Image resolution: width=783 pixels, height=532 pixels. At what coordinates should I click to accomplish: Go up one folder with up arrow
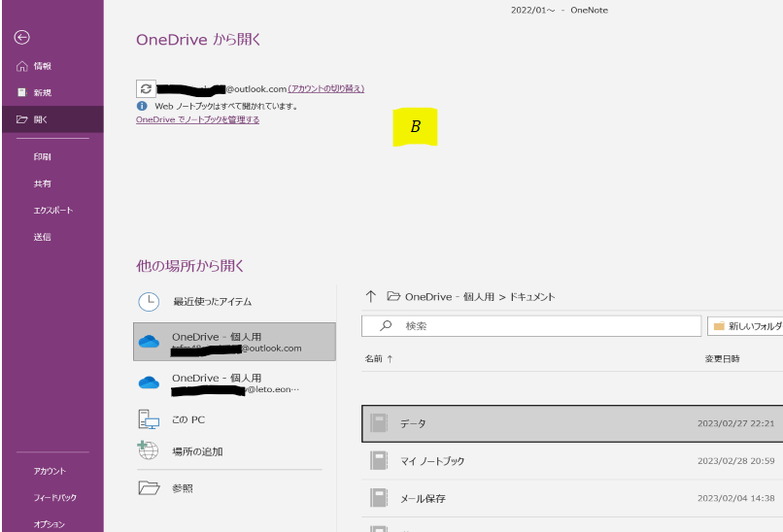[x=370, y=297]
